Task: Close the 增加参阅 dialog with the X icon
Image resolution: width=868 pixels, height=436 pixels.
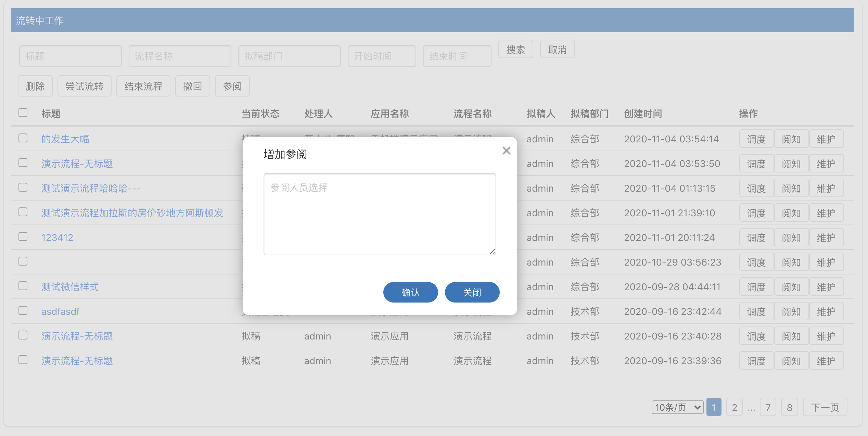Action: pyautogui.click(x=506, y=151)
